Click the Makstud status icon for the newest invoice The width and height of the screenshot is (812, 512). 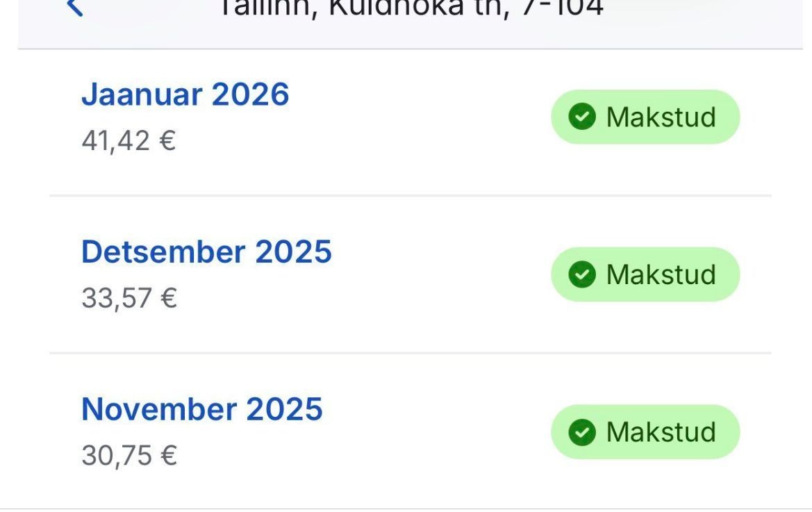click(583, 116)
